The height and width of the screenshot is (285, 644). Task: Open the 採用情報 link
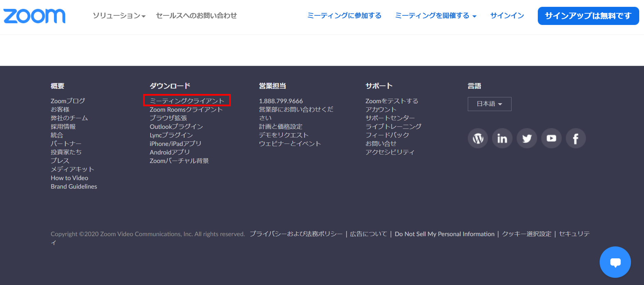coord(63,126)
